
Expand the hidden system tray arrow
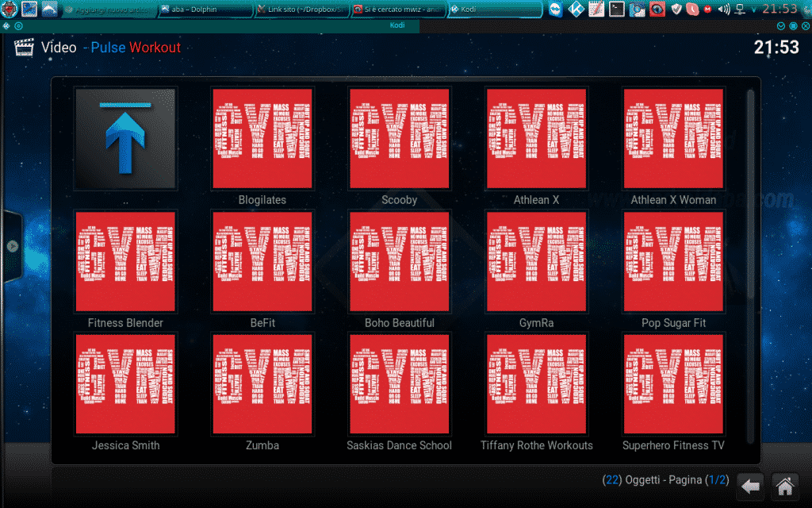[x=753, y=10]
